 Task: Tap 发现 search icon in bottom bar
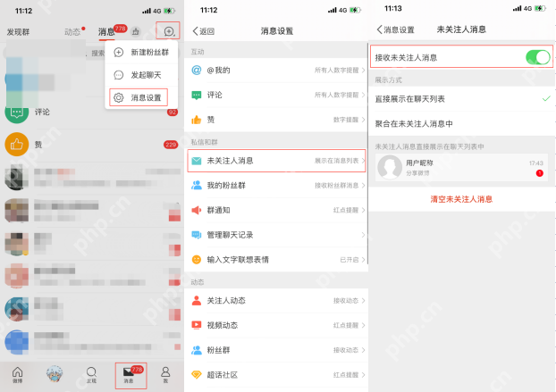tap(91, 375)
